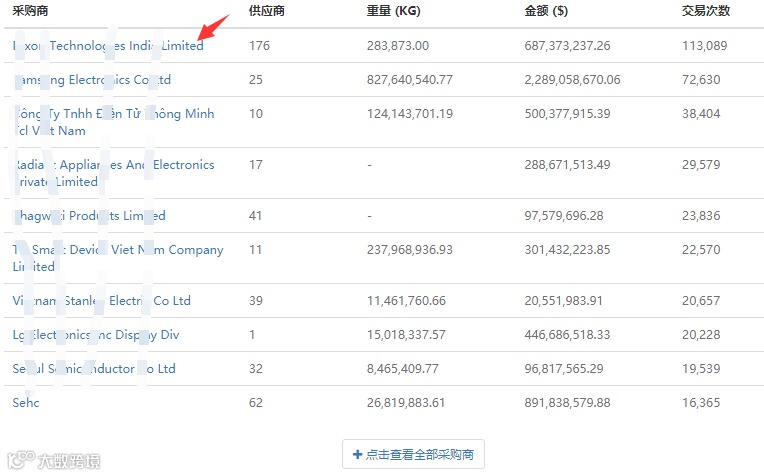Select amount 687,373,237.26
The width and height of the screenshot is (764, 476).
coord(567,46)
